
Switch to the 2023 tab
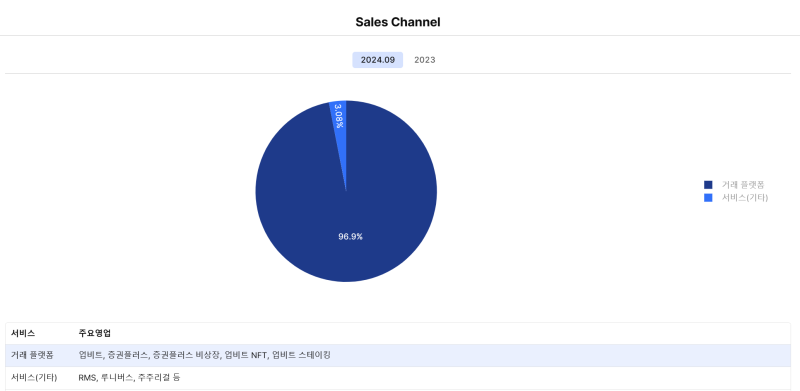tap(424, 60)
